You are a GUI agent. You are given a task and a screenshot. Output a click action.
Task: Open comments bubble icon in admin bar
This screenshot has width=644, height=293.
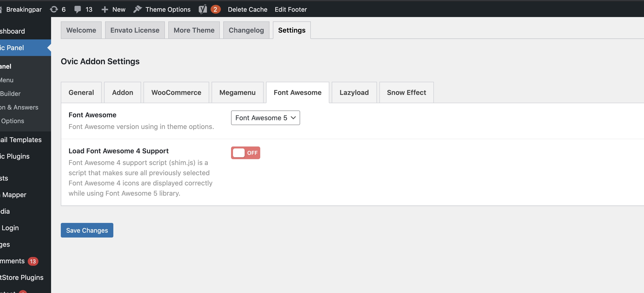(x=78, y=9)
